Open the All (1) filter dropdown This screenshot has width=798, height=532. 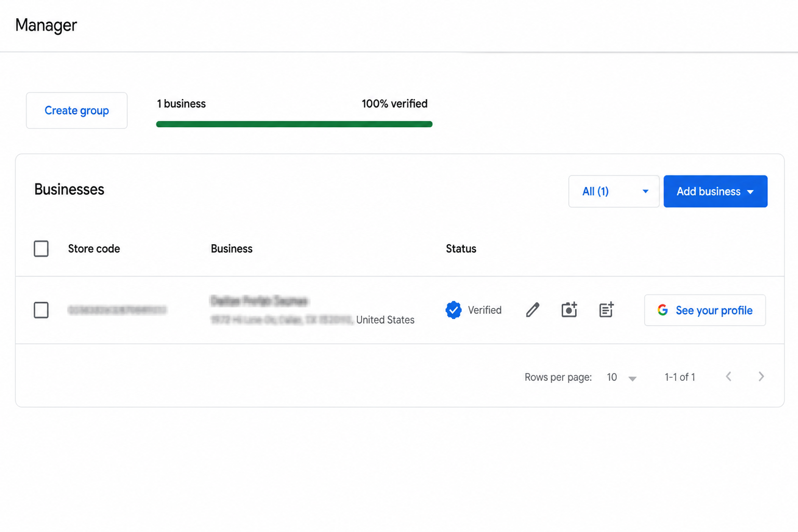click(x=614, y=191)
